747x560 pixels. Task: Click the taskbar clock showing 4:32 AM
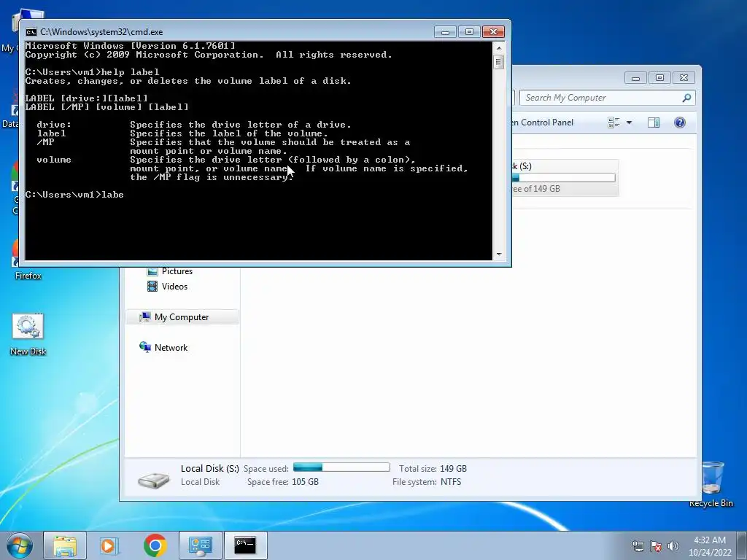(x=710, y=546)
